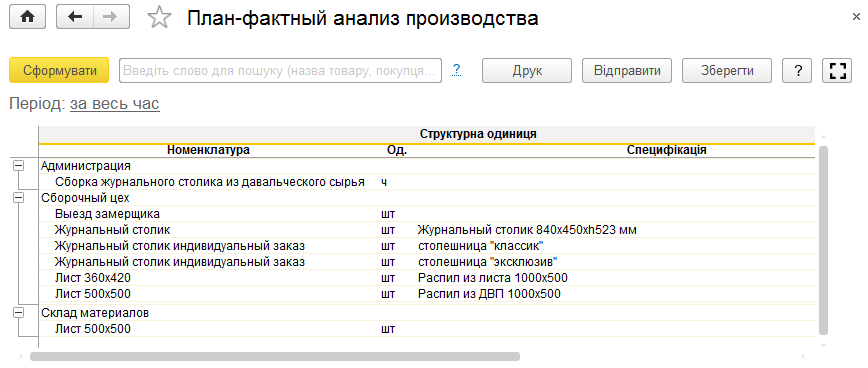Select 'Распил из листа 1000x500' cell
The height and width of the screenshot is (368, 868).
[493, 278]
